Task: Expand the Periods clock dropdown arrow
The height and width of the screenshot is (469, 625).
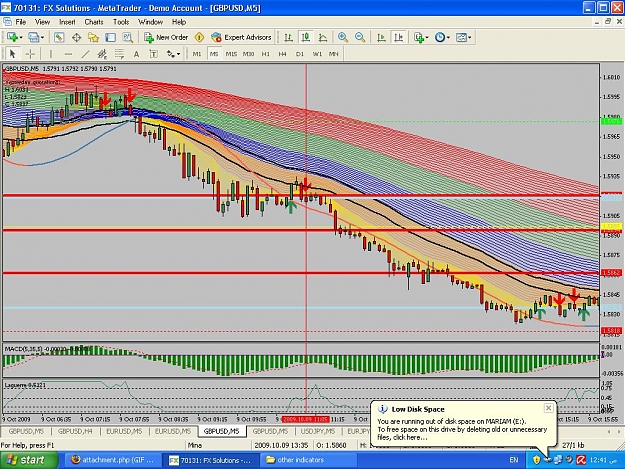Action: coord(448,37)
